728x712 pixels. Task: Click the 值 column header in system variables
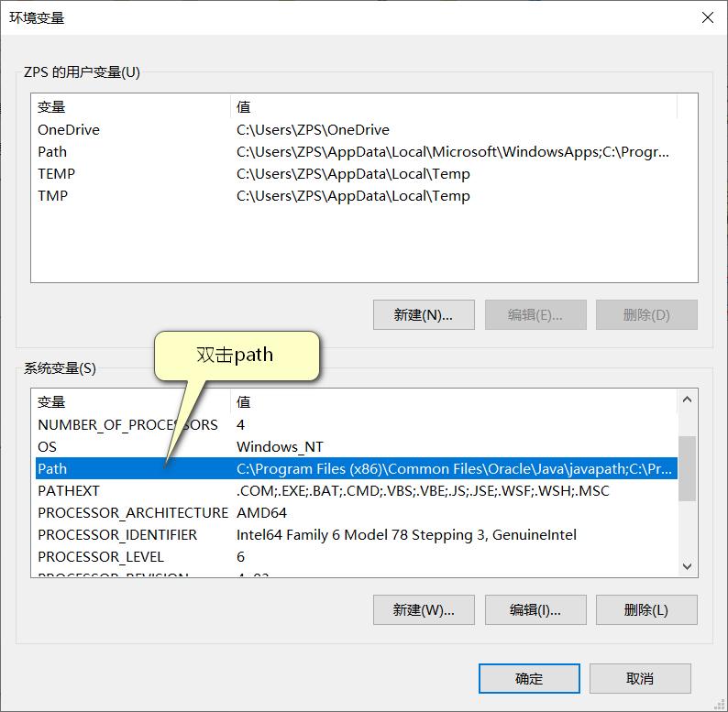click(454, 401)
